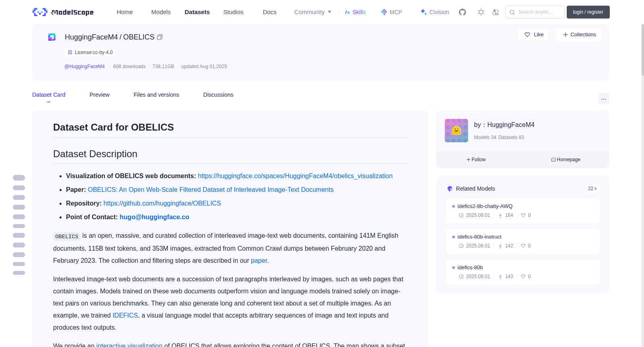Click the download icon for idefics-80b-instruct
The height and width of the screenshot is (347, 644).
pyautogui.click(x=500, y=246)
